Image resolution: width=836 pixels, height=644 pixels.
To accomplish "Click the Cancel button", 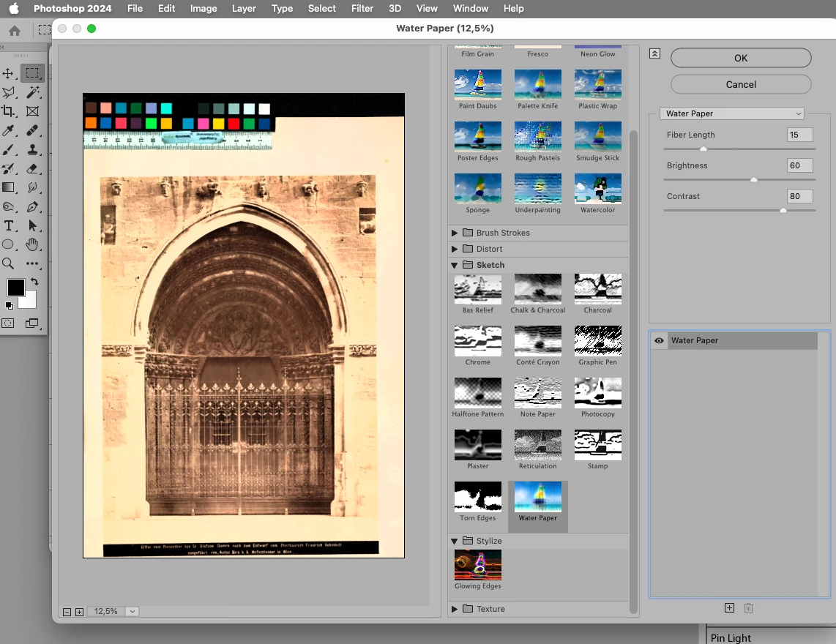I will tap(741, 84).
